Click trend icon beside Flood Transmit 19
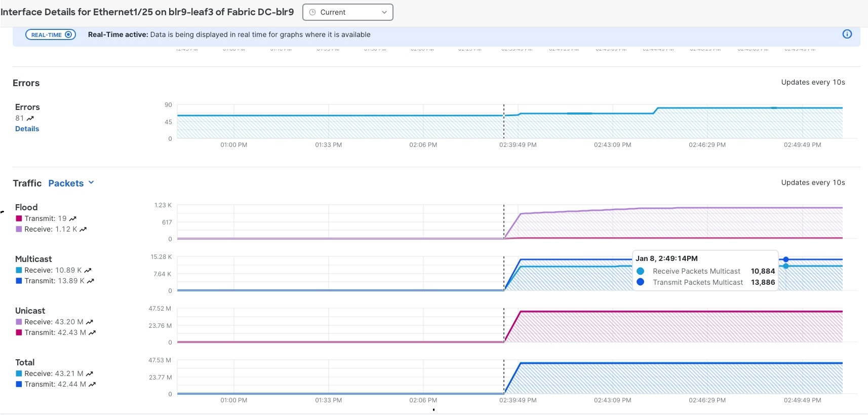The height and width of the screenshot is (415, 868). pos(73,218)
